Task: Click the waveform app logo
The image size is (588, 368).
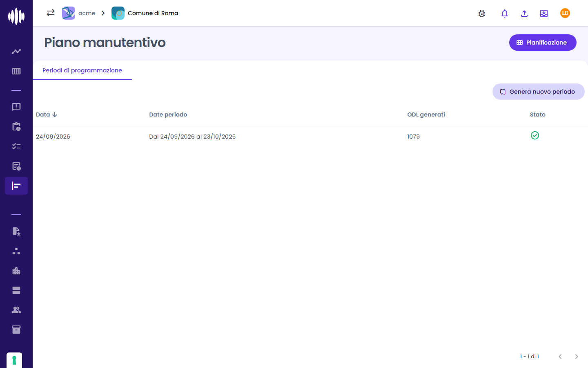Action: (16, 16)
